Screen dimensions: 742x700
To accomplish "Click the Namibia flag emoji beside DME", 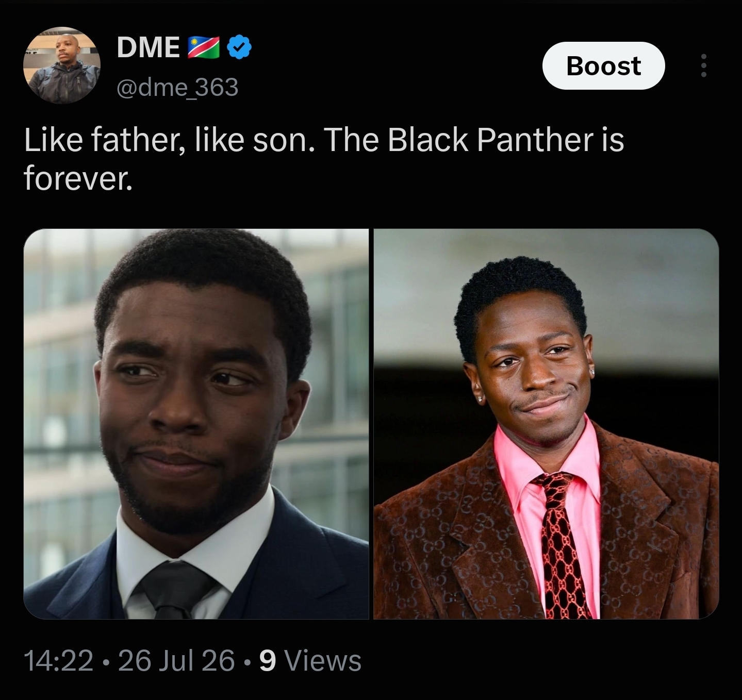I will [x=203, y=47].
